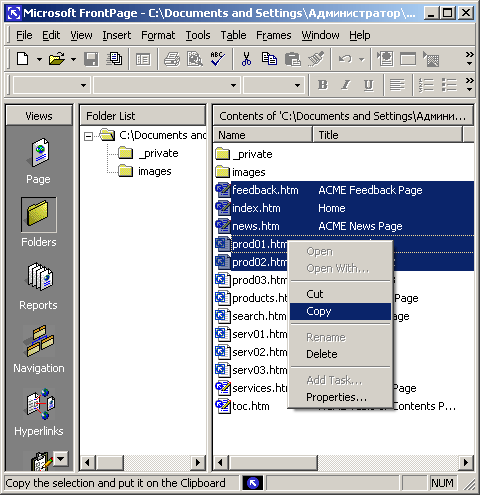Click the Views bar scroll-down arrow
This screenshot has width=480, height=495.
[60, 459]
